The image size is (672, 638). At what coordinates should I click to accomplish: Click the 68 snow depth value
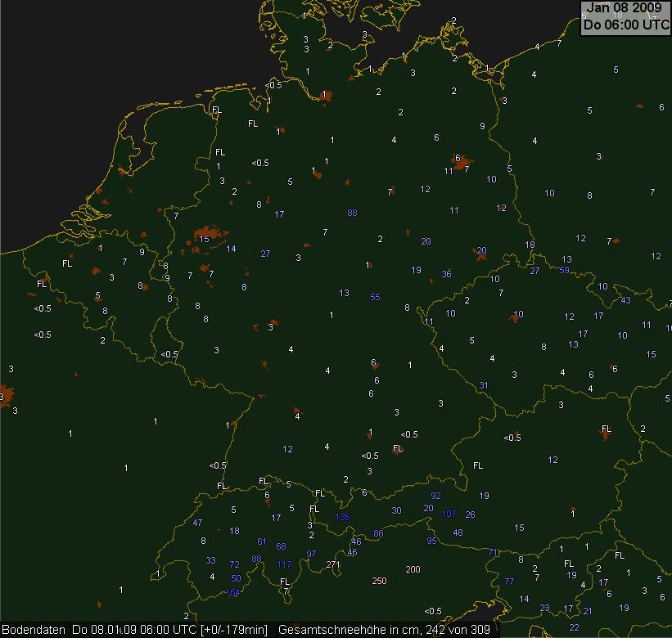(x=281, y=546)
